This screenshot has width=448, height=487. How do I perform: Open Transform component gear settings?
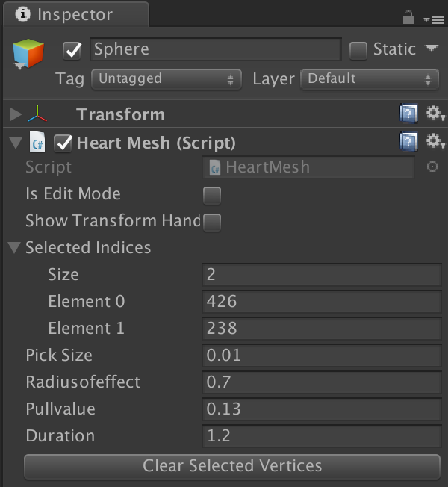[x=435, y=114]
